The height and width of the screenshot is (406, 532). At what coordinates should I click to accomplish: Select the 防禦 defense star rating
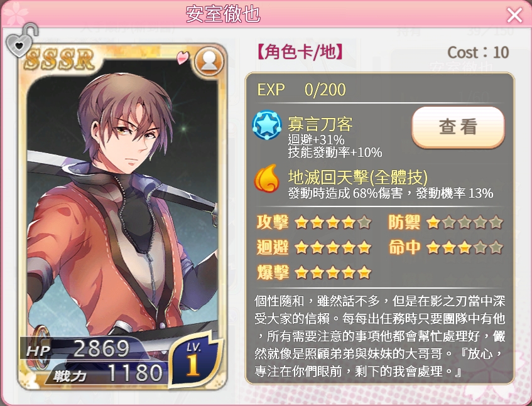(x=445, y=222)
